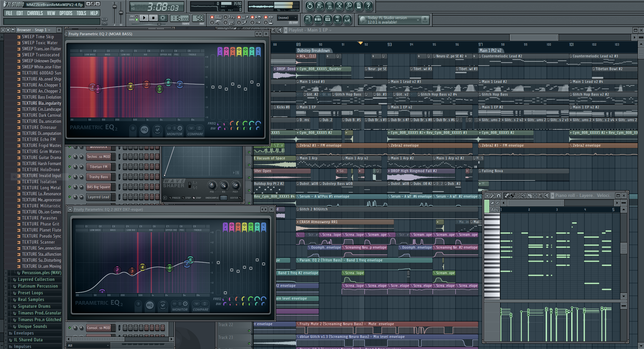Open the mixer window from the toolbar
This screenshot has width=644, height=349.
(x=347, y=20)
